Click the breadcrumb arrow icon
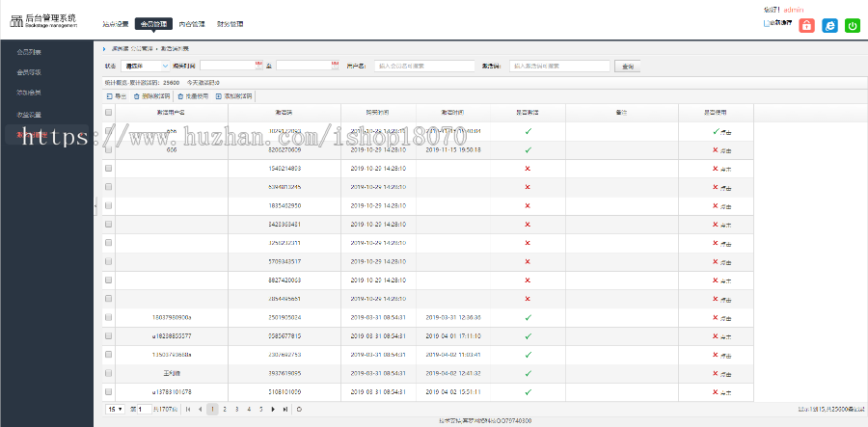Image resolution: width=868 pixels, height=427 pixels. [x=104, y=49]
